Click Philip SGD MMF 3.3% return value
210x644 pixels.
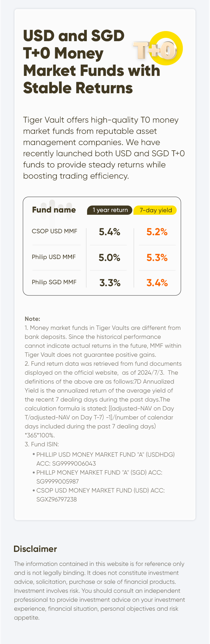(x=110, y=283)
